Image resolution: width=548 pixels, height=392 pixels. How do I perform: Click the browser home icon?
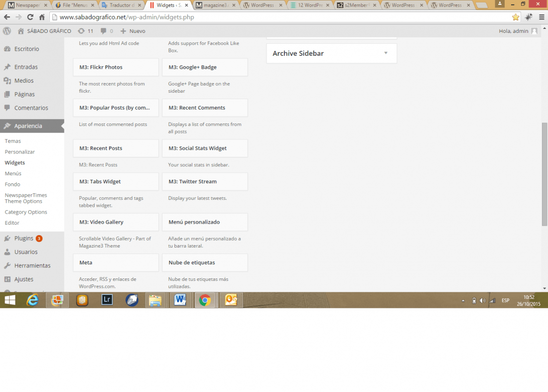click(x=42, y=17)
